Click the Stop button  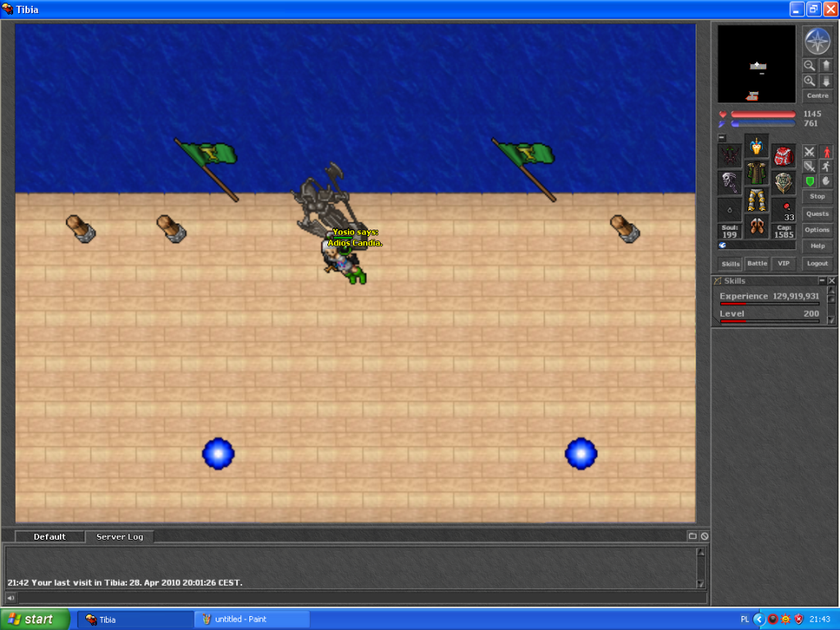(x=818, y=197)
